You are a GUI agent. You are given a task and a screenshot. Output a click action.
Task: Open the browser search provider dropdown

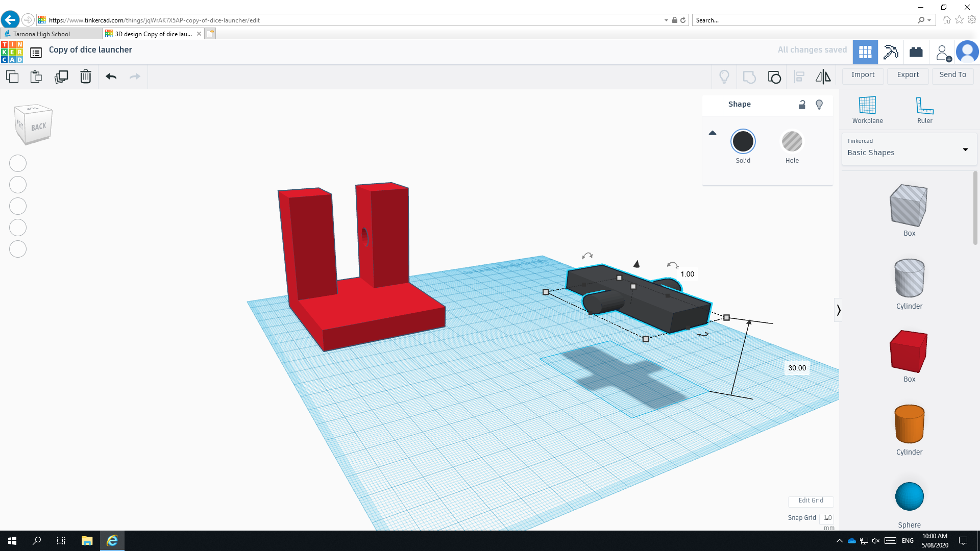coord(929,20)
